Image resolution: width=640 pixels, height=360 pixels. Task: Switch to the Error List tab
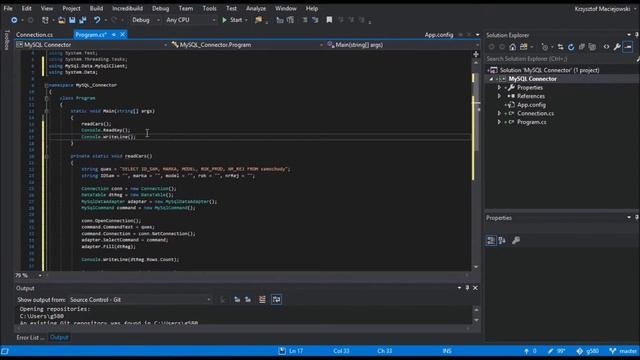[x=30, y=338]
